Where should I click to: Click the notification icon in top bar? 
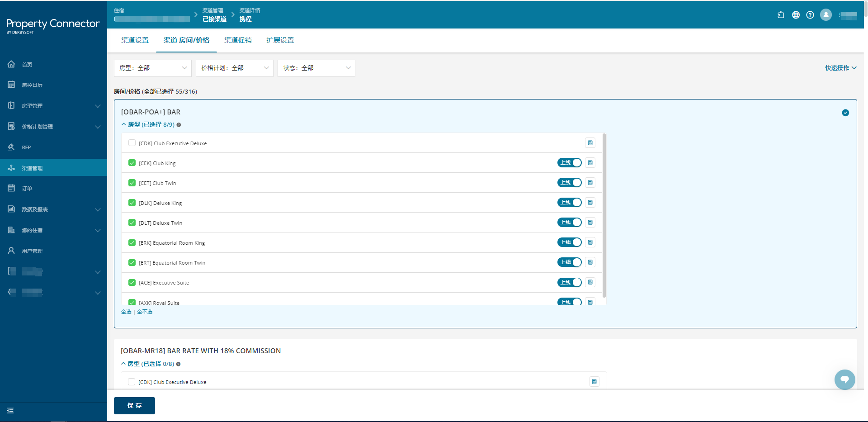point(781,15)
